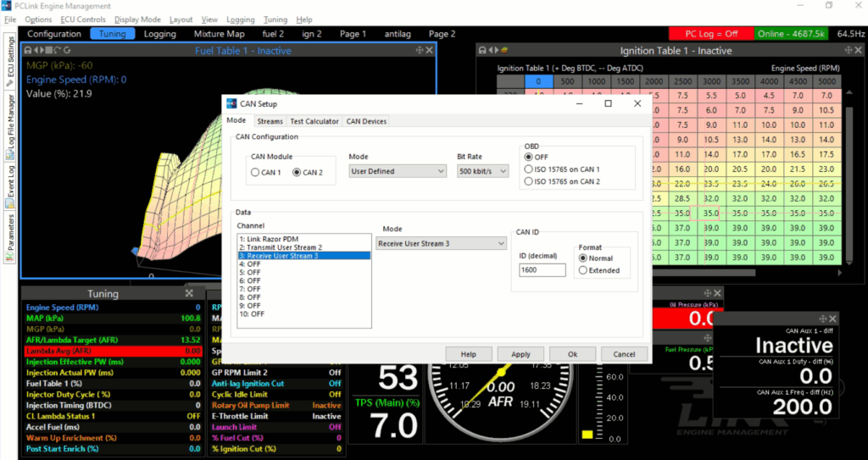Click the move handle of the CAN Aux 1 panel
The width and height of the screenshot is (868, 460).
(822, 319)
